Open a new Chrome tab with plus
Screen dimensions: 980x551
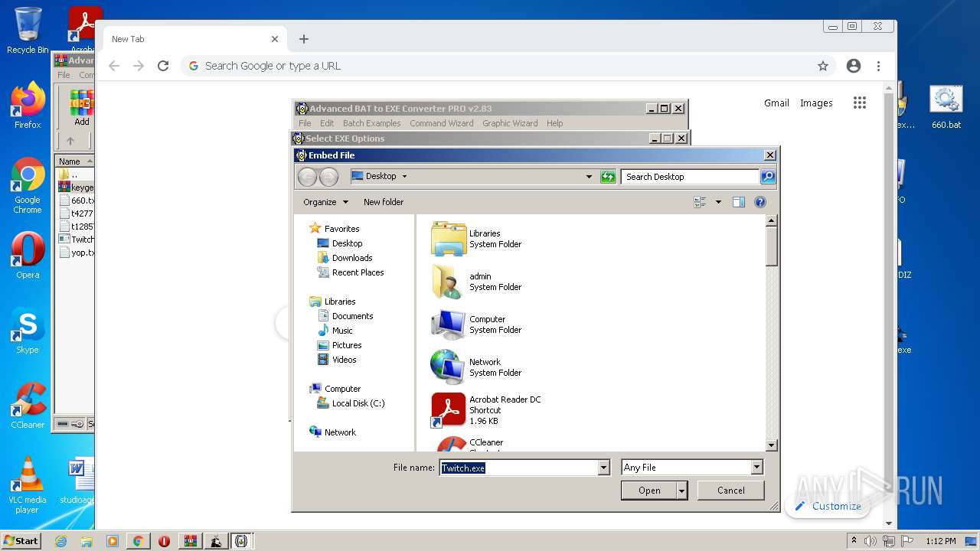pyautogui.click(x=304, y=39)
